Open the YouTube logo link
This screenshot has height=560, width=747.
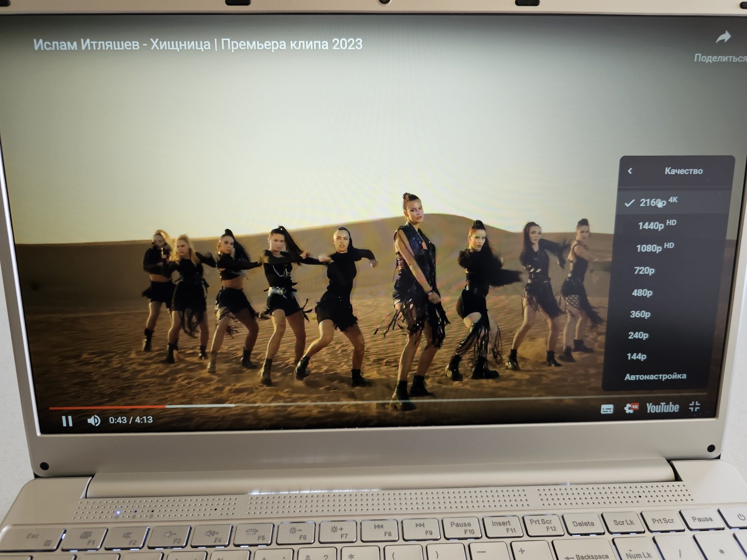coord(663,407)
